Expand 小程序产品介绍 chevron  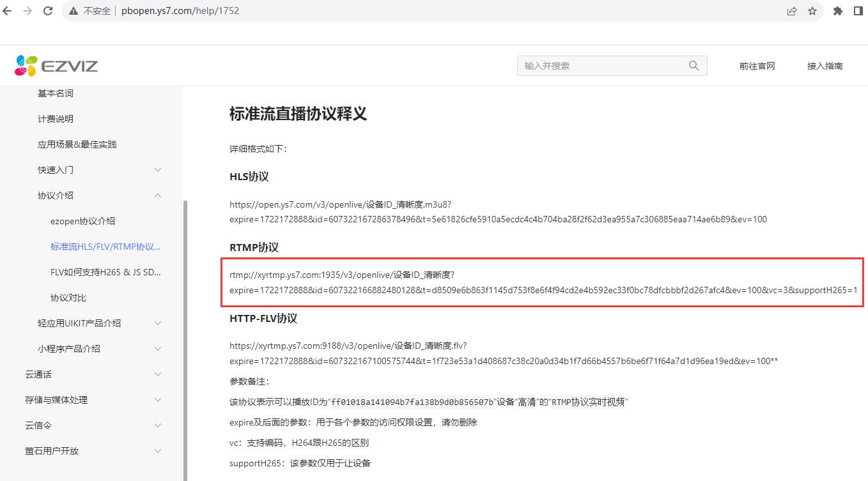click(x=158, y=349)
